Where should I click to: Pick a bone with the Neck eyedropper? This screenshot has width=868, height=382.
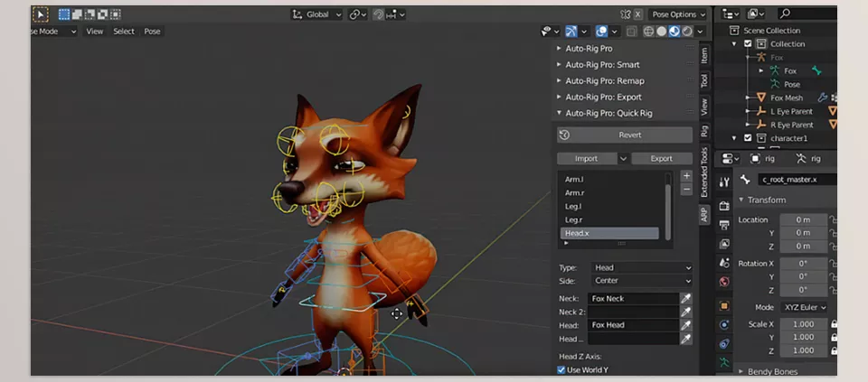click(x=686, y=299)
